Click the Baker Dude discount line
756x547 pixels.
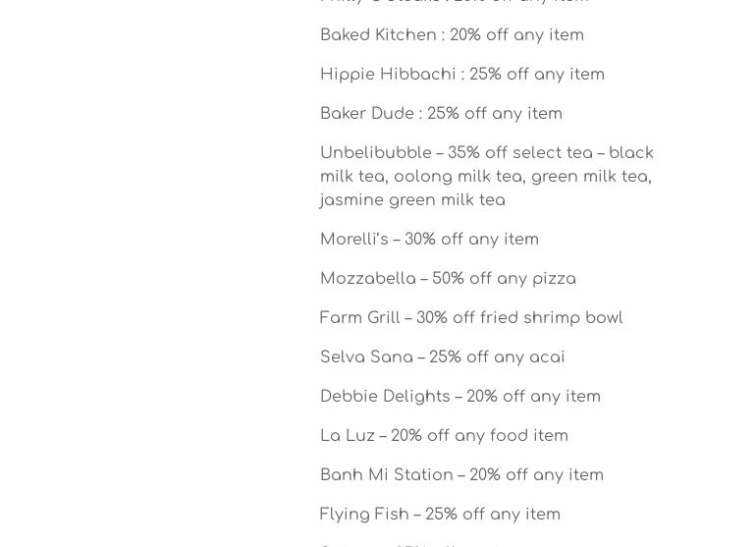pos(441,114)
